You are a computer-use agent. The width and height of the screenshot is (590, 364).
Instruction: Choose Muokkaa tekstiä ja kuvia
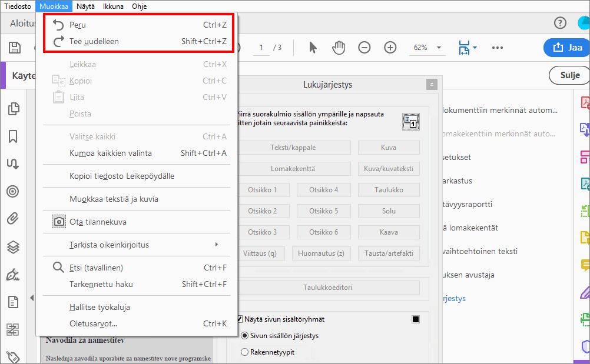[137, 199]
